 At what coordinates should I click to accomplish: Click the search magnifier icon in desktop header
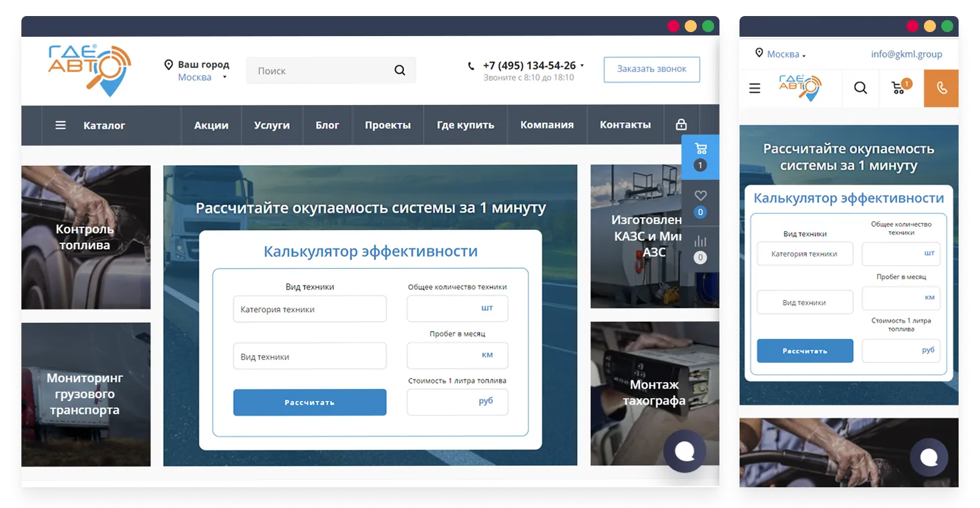click(399, 70)
